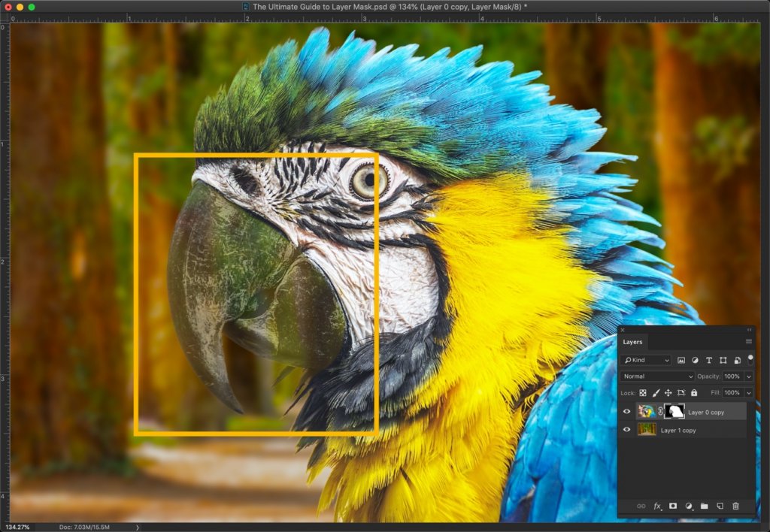
Task: Open the adjustment layer icon
Action: [688, 506]
